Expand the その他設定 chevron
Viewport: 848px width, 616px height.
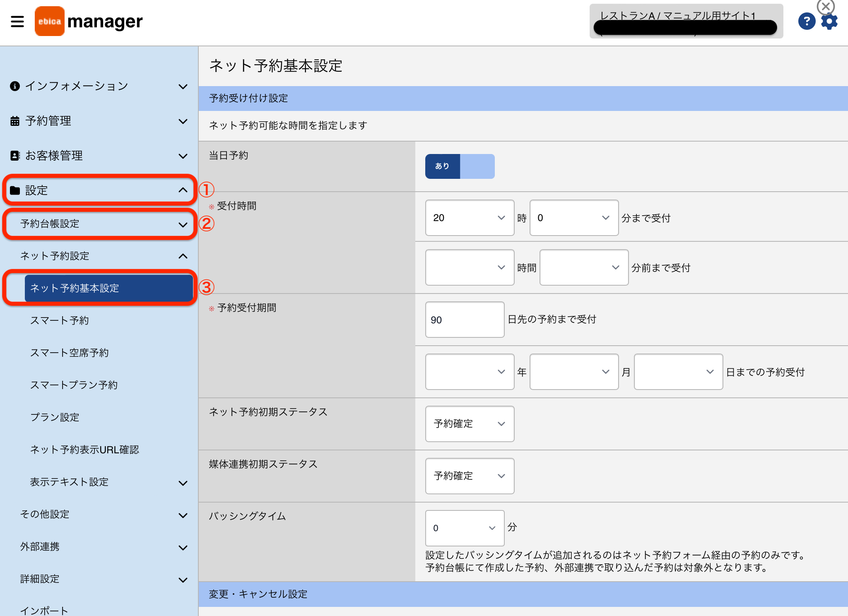[183, 515]
